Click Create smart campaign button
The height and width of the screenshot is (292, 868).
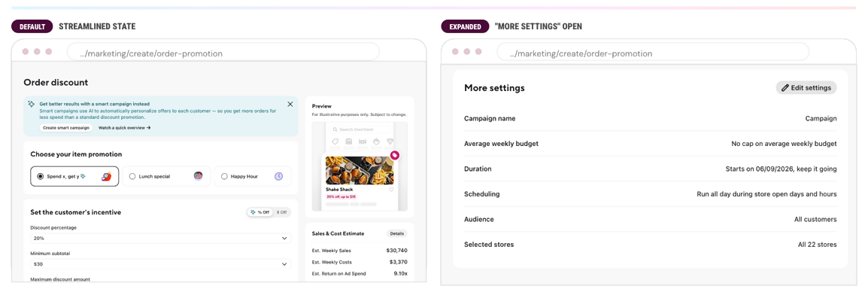65,127
